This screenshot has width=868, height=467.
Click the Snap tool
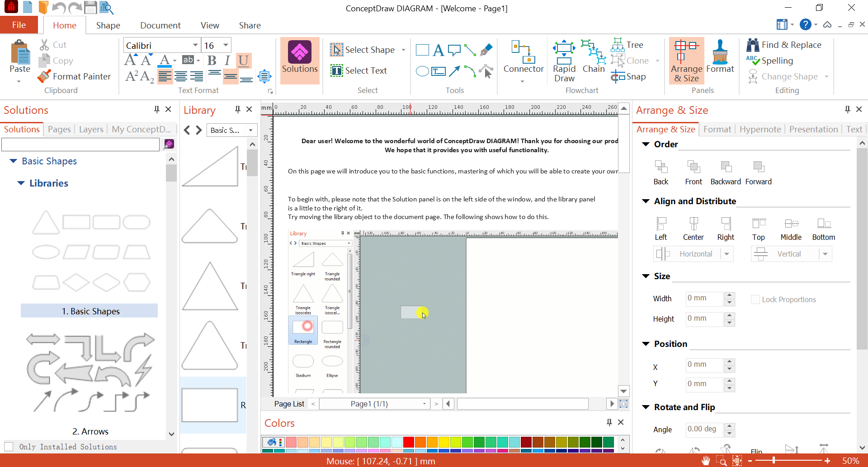628,77
